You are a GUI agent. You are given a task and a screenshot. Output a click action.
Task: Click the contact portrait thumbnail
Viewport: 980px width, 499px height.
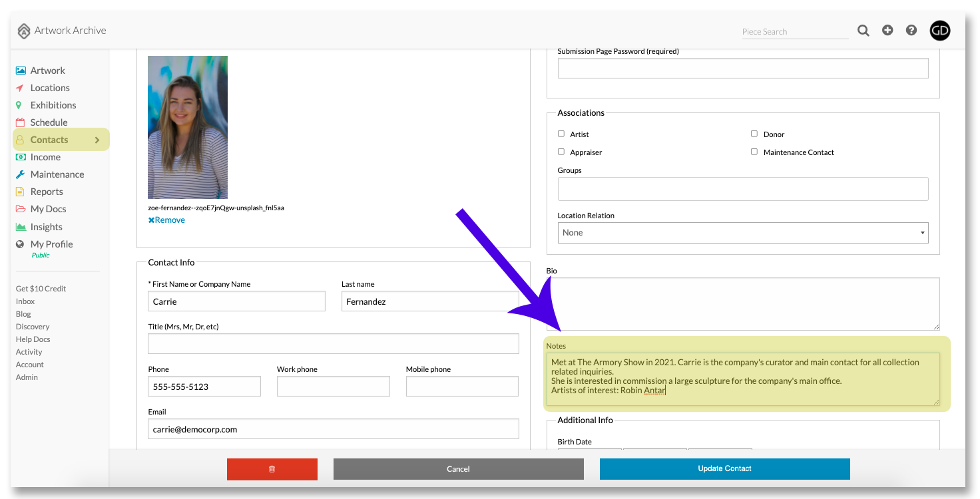[188, 127]
